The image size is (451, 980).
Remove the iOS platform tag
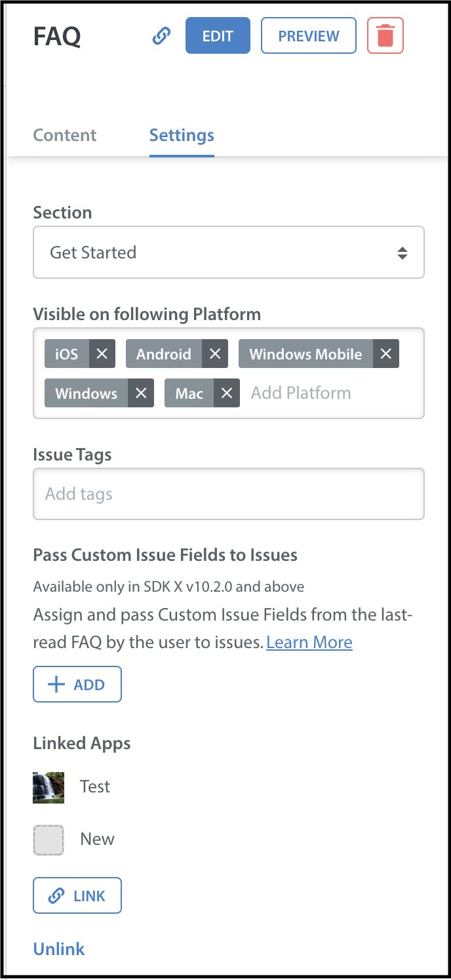[x=102, y=354]
